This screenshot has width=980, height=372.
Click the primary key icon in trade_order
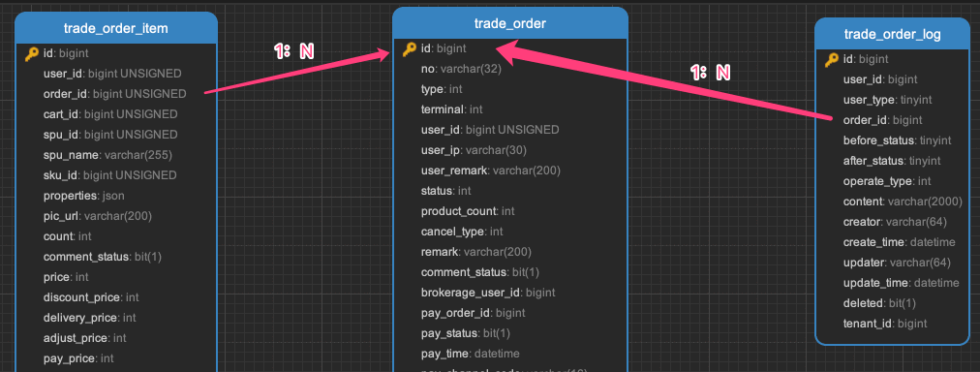coord(410,48)
